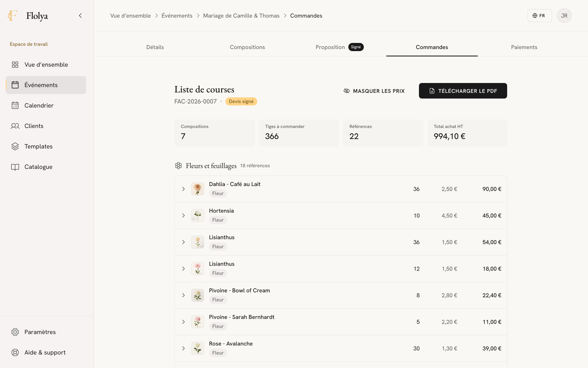Image resolution: width=588 pixels, height=368 pixels.
Task: Click the Dahlia flower thumbnail
Action: pos(198,189)
